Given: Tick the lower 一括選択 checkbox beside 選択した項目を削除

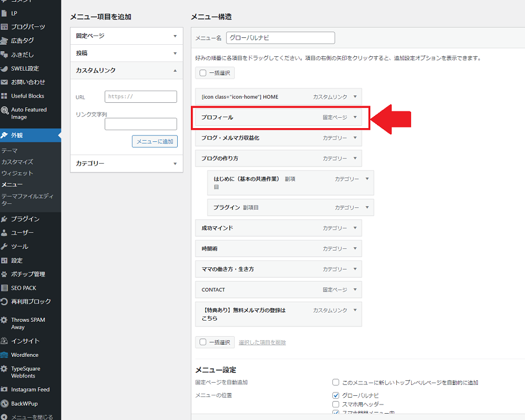Looking at the screenshot, I should click(203, 342).
